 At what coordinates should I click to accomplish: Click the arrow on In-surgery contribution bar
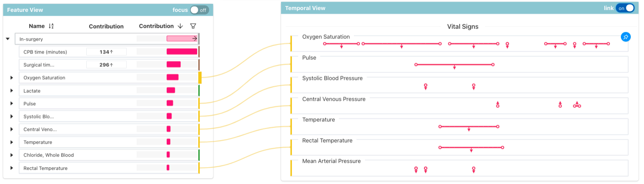click(194, 39)
